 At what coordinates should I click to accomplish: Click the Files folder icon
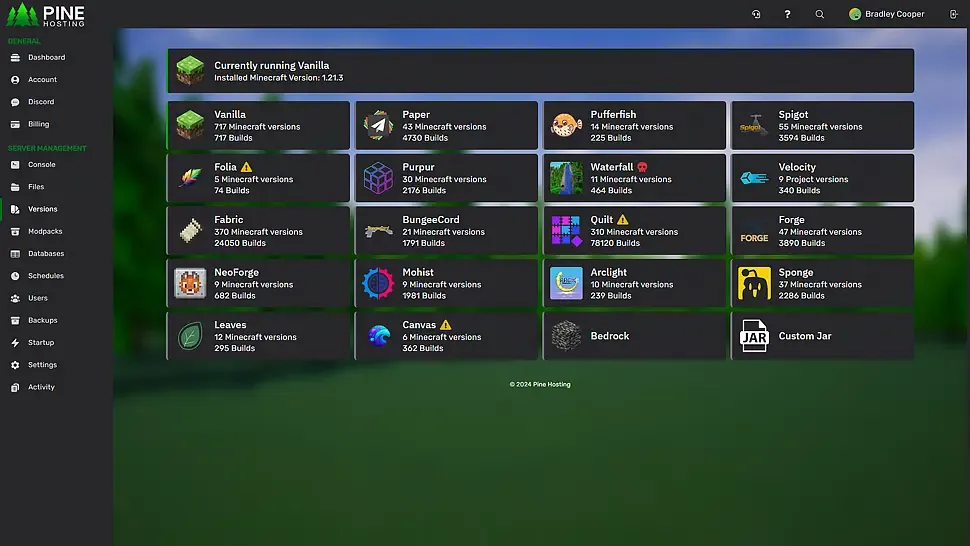coord(15,187)
